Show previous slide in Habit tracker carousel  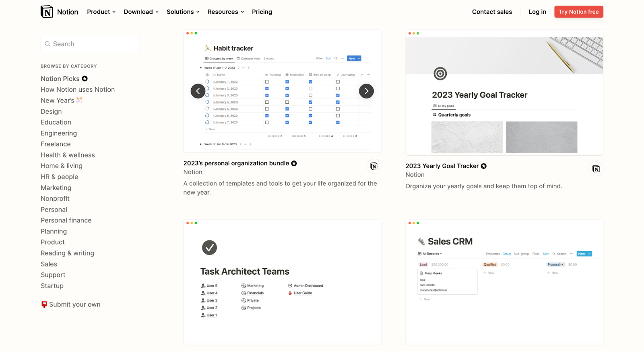coord(198,91)
